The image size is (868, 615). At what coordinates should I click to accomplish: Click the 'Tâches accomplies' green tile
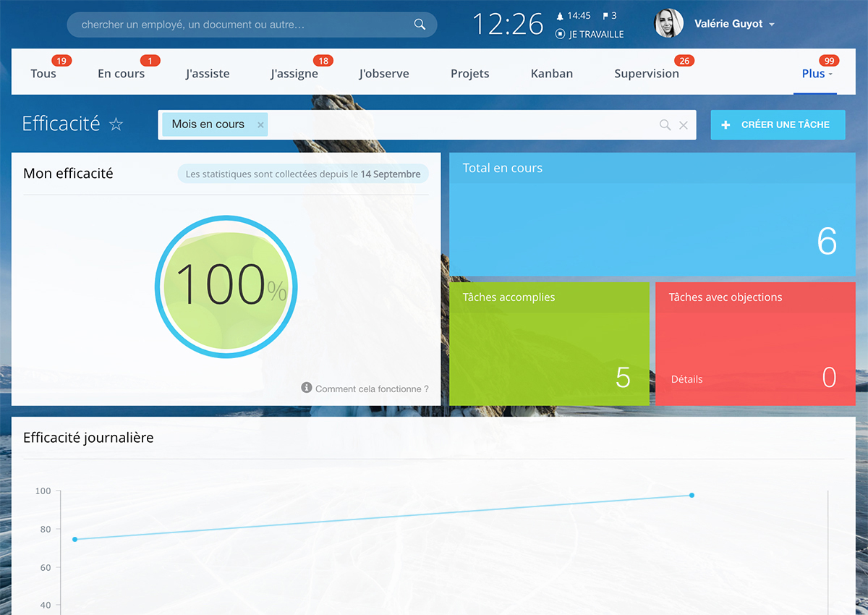click(x=550, y=344)
